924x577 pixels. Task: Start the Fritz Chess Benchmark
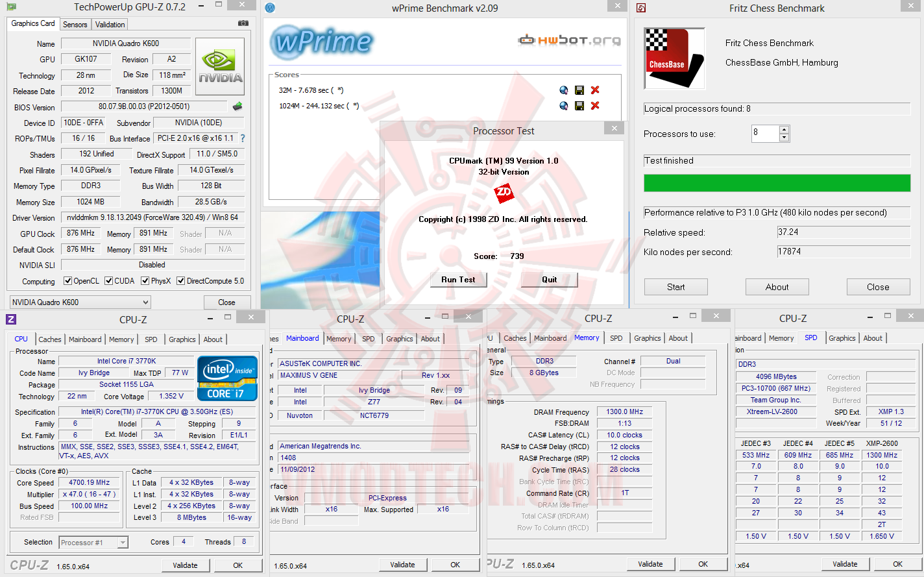[676, 287]
